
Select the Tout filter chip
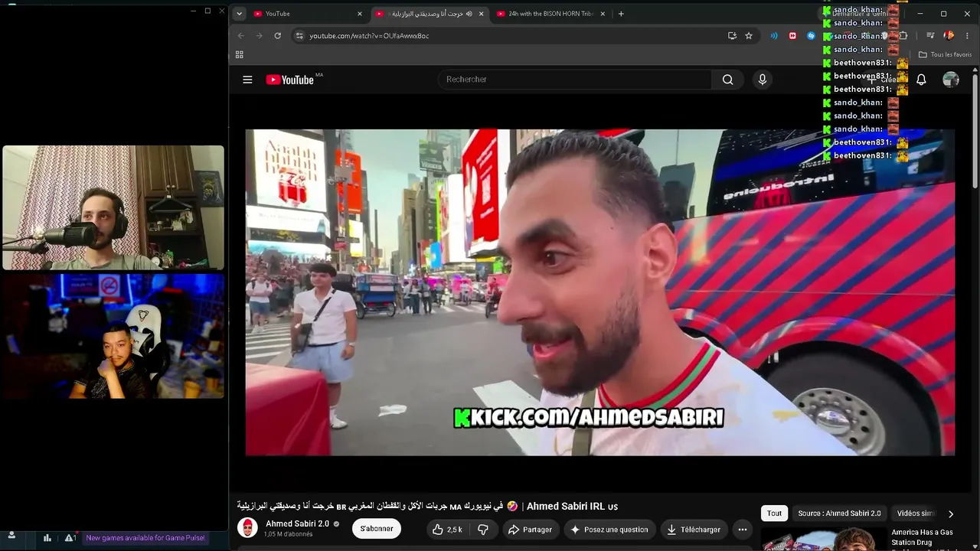tap(775, 514)
